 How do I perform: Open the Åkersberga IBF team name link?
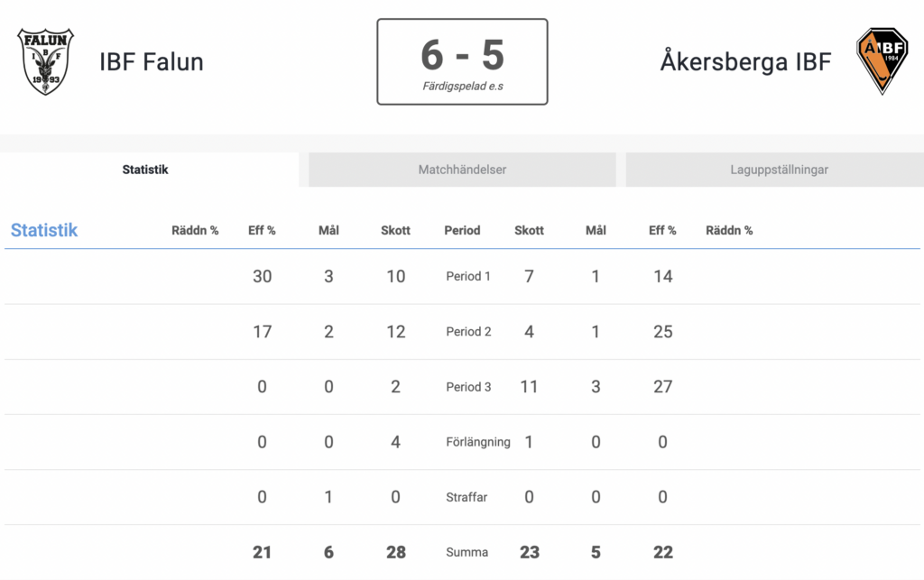click(x=745, y=61)
